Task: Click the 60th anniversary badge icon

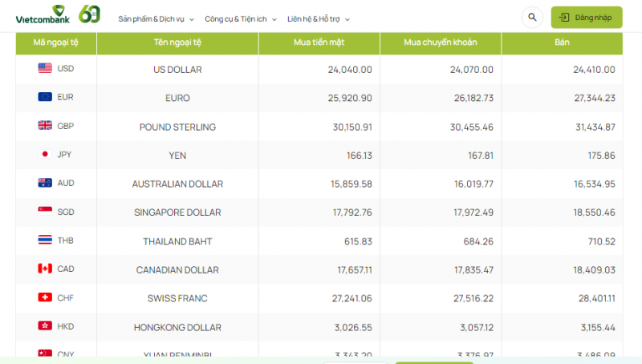Action: pos(90,15)
